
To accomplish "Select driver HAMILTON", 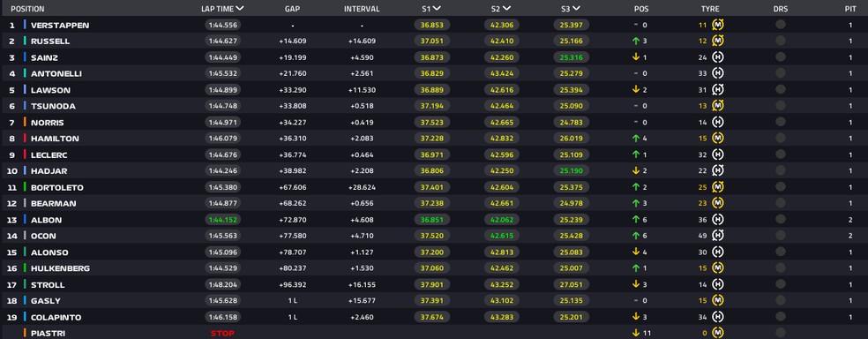I will coord(55,139).
